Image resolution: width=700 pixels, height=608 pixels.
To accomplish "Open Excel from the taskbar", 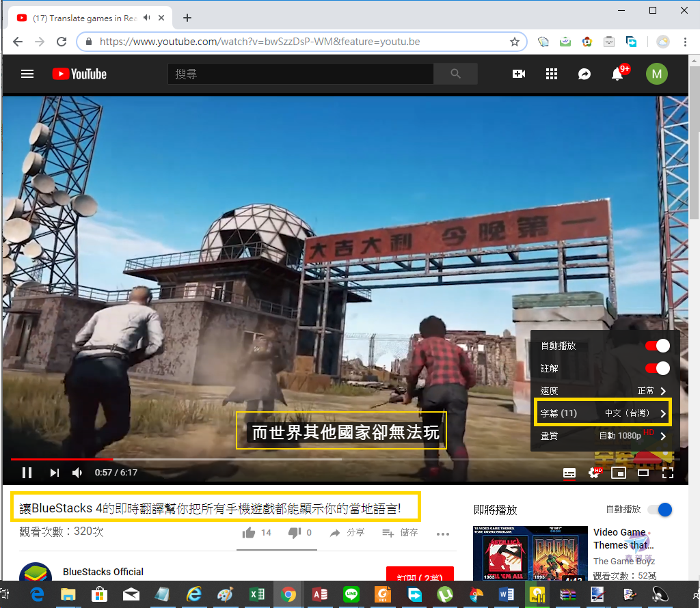I will [x=257, y=594].
